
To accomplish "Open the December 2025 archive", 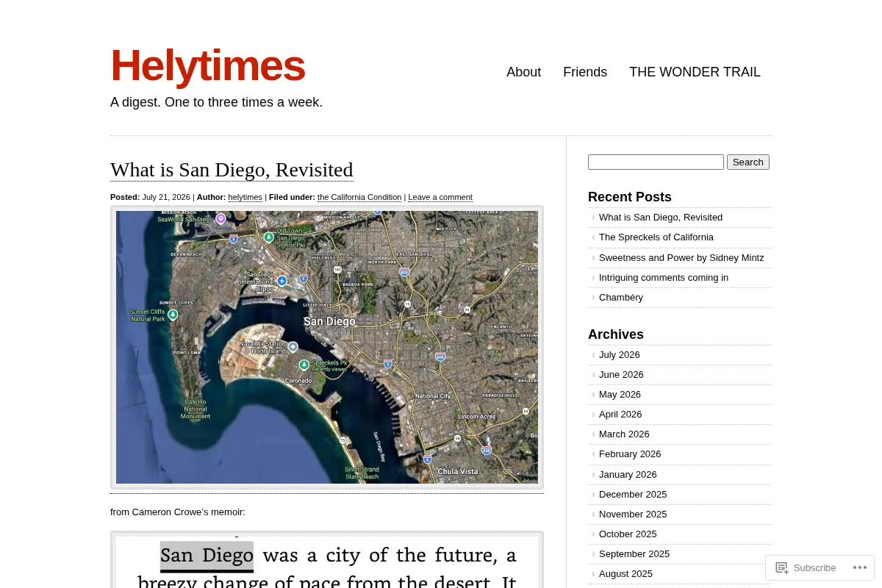I will click(633, 494).
